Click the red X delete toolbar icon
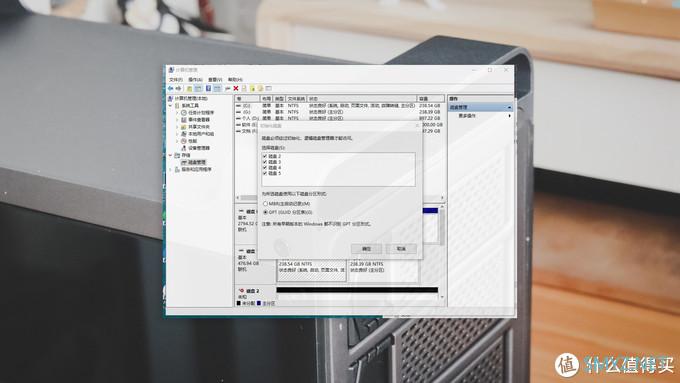The height and width of the screenshot is (383, 680). [x=236, y=88]
